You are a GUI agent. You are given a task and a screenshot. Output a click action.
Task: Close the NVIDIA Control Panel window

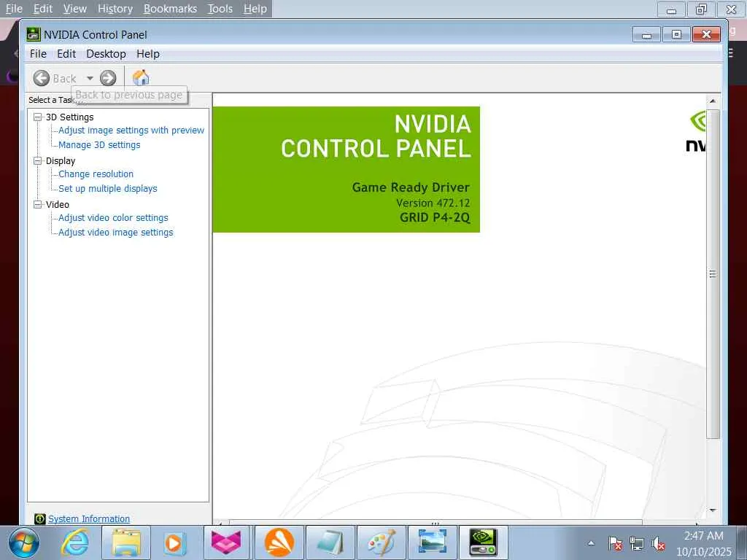(706, 35)
